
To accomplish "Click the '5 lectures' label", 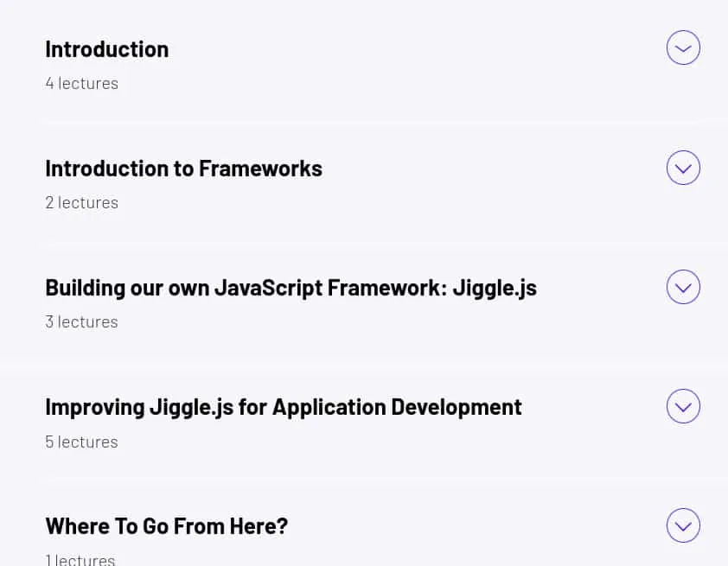I will [82, 442].
